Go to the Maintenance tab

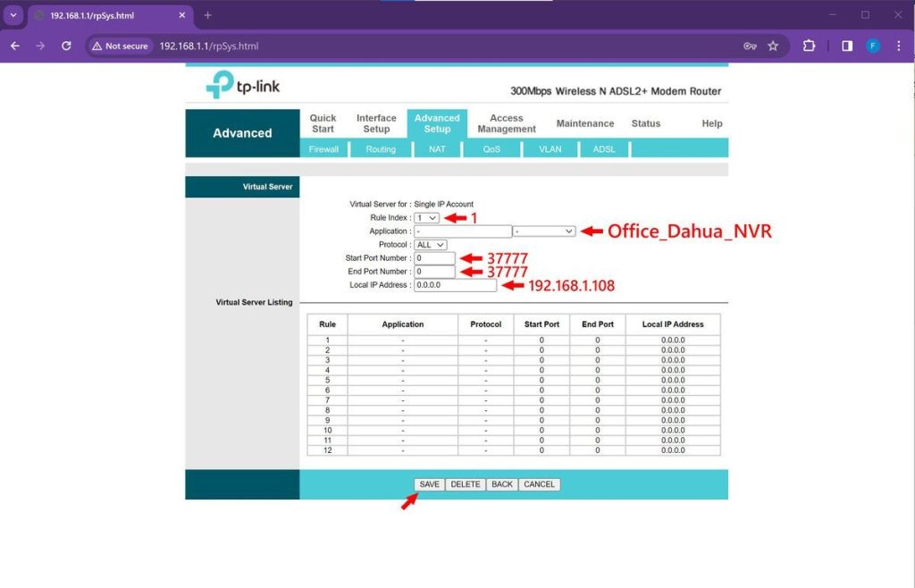tap(585, 123)
